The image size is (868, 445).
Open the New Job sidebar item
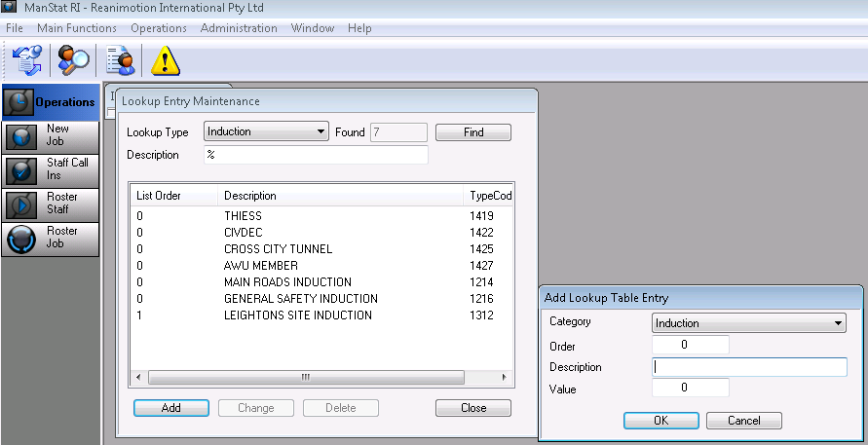(x=51, y=135)
